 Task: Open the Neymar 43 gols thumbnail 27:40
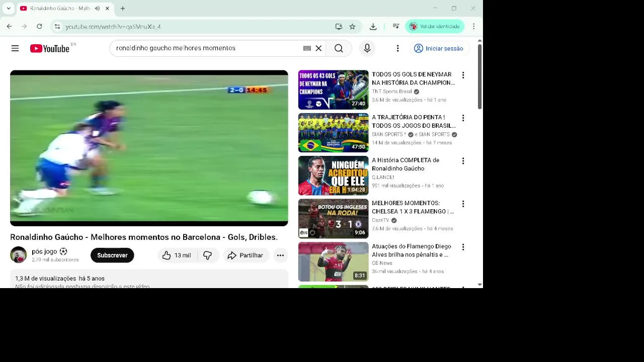(333, 90)
